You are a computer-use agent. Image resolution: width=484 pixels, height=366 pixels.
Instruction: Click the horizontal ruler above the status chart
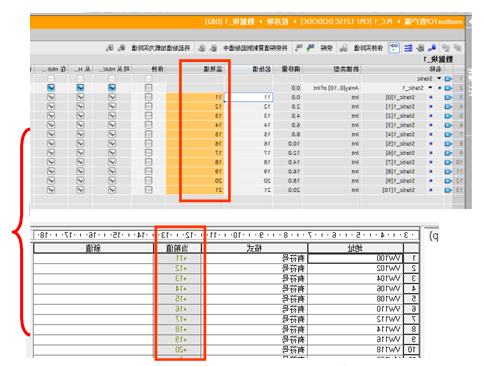click(x=226, y=235)
